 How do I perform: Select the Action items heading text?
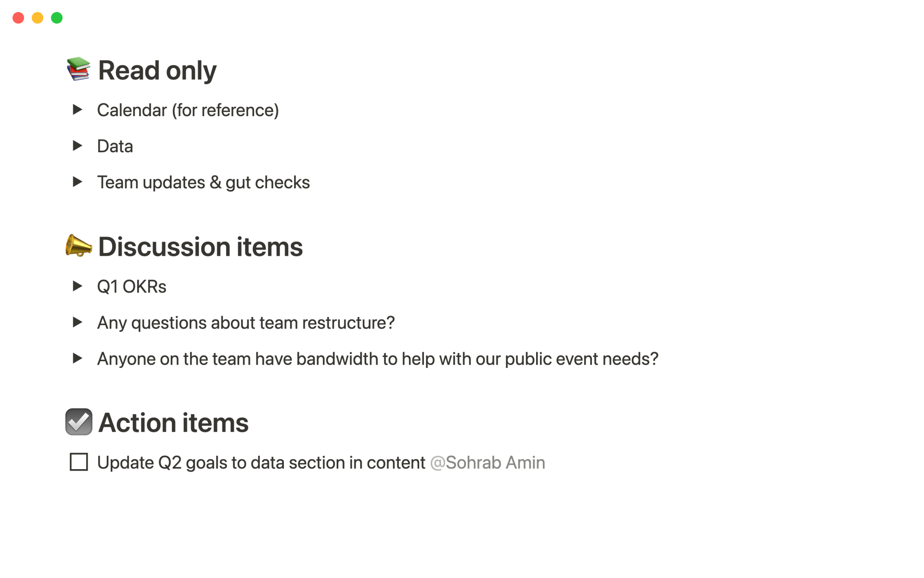point(173,422)
